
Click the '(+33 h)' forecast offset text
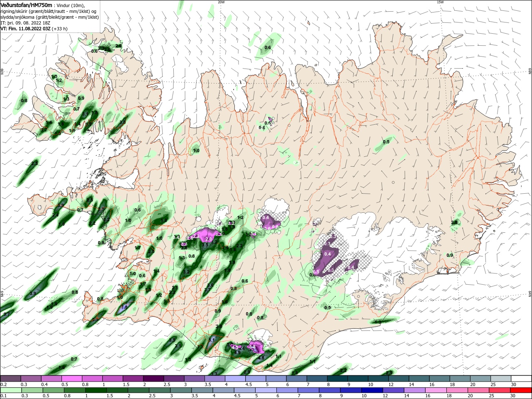60,29
